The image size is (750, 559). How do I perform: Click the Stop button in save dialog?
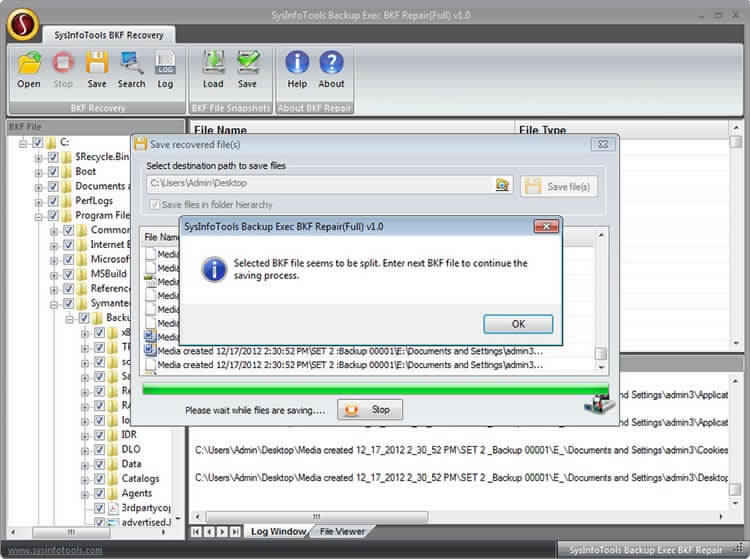[x=370, y=410]
